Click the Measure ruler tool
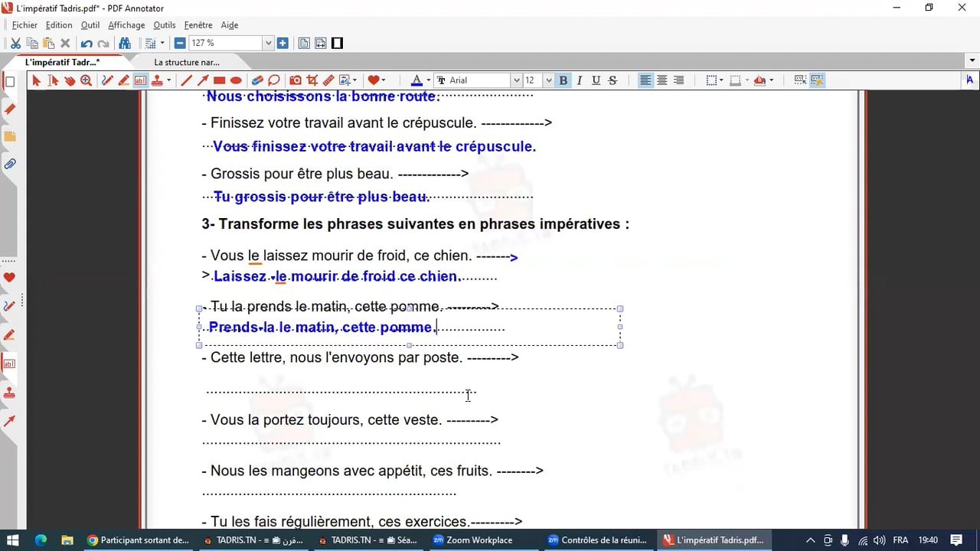 pyautogui.click(x=328, y=80)
